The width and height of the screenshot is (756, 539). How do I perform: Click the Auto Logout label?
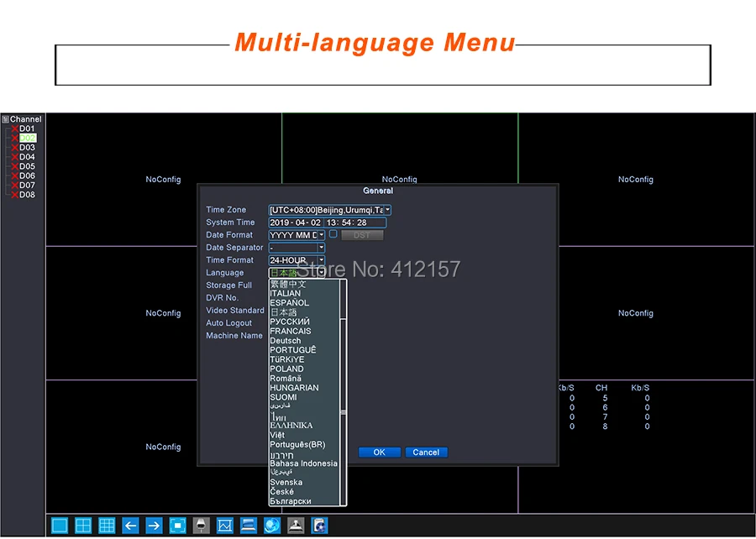coord(229,322)
